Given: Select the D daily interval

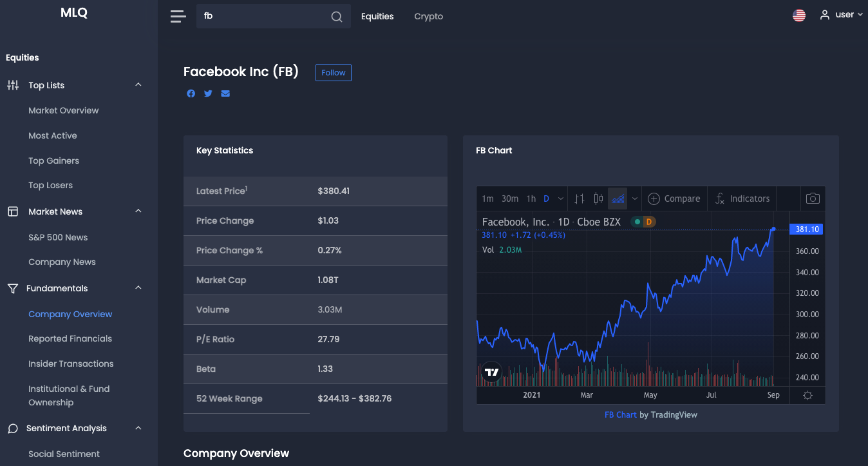Looking at the screenshot, I should [x=547, y=199].
